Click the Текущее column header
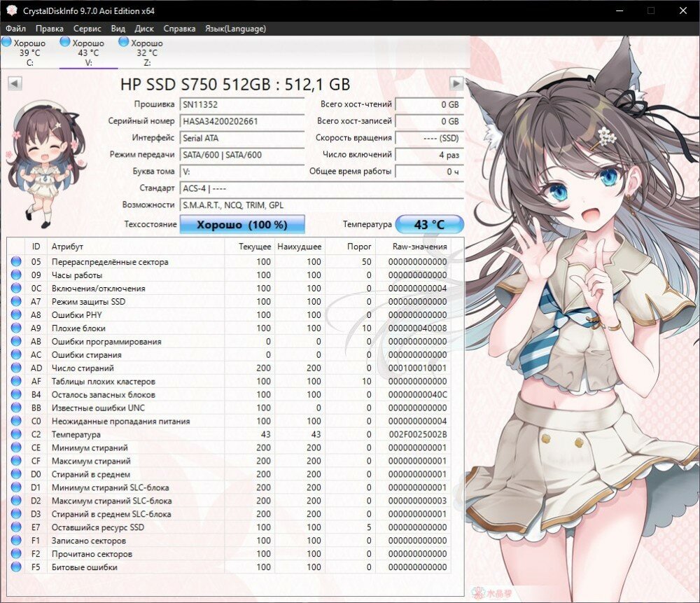 tap(250, 247)
